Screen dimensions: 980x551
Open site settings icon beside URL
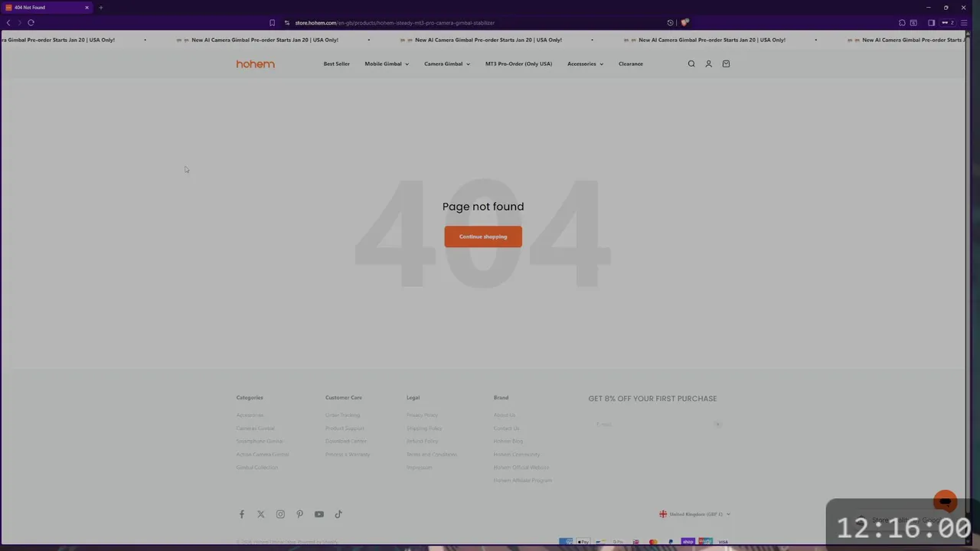click(x=287, y=23)
